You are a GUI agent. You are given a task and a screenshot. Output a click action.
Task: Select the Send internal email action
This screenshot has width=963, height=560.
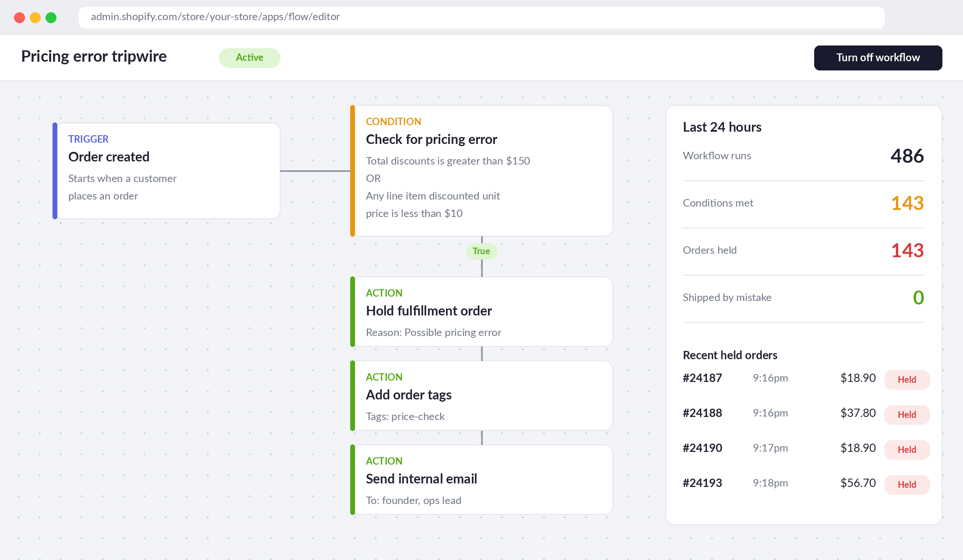click(x=481, y=479)
